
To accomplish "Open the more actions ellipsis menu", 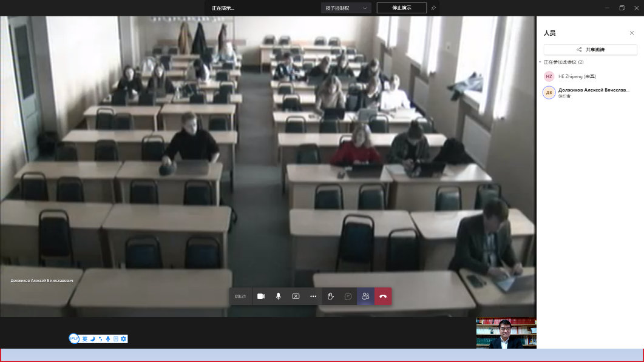I will click(313, 297).
